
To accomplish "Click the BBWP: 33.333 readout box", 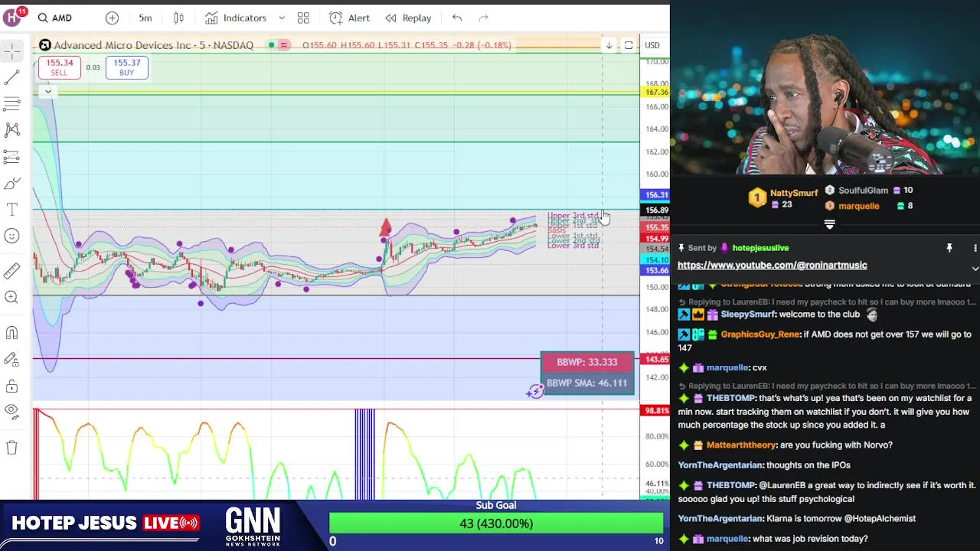I will point(587,362).
